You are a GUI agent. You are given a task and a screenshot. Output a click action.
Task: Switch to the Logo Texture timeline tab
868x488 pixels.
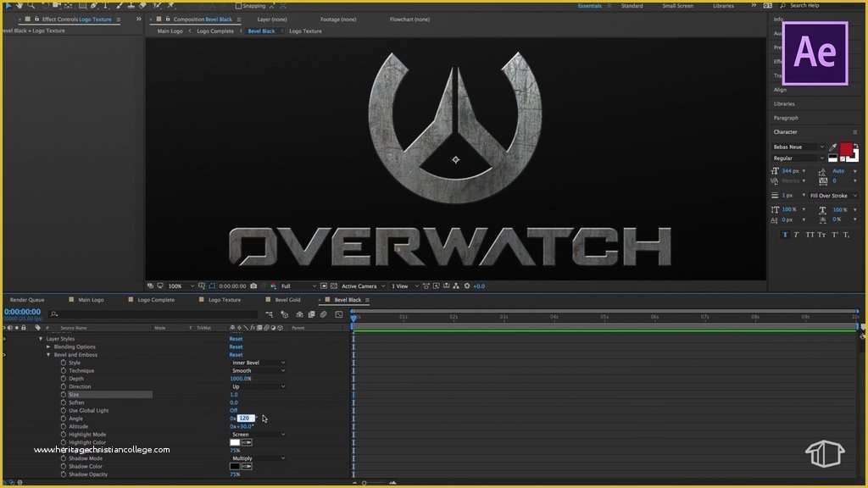pyautogui.click(x=224, y=300)
